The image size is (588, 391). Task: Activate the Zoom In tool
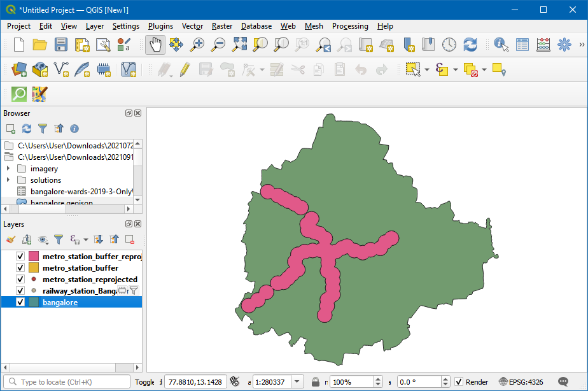pyautogui.click(x=196, y=45)
